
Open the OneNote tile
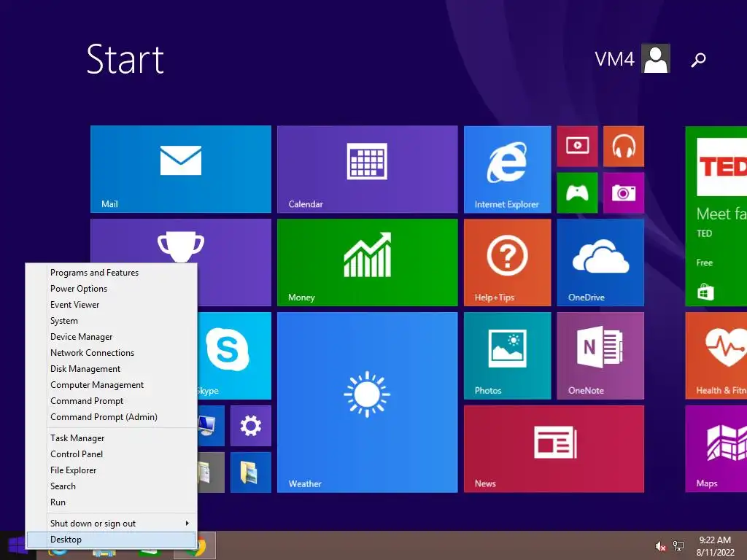(x=600, y=356)
